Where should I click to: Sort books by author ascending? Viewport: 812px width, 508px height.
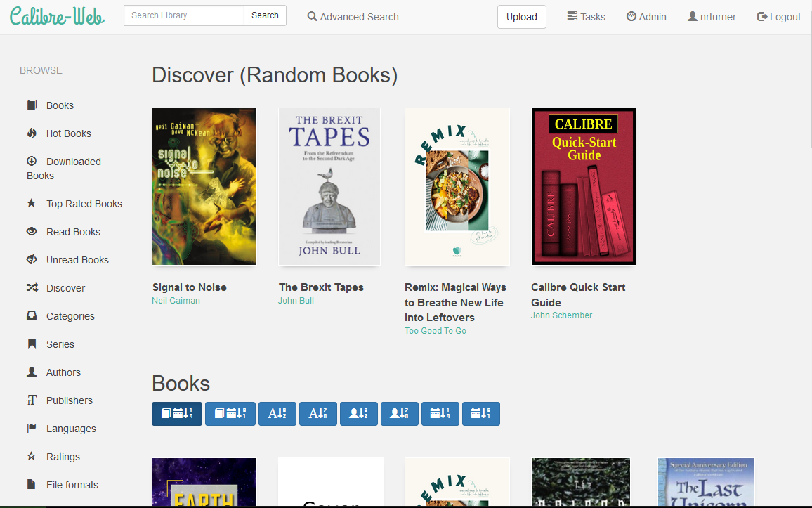point(358,414)
